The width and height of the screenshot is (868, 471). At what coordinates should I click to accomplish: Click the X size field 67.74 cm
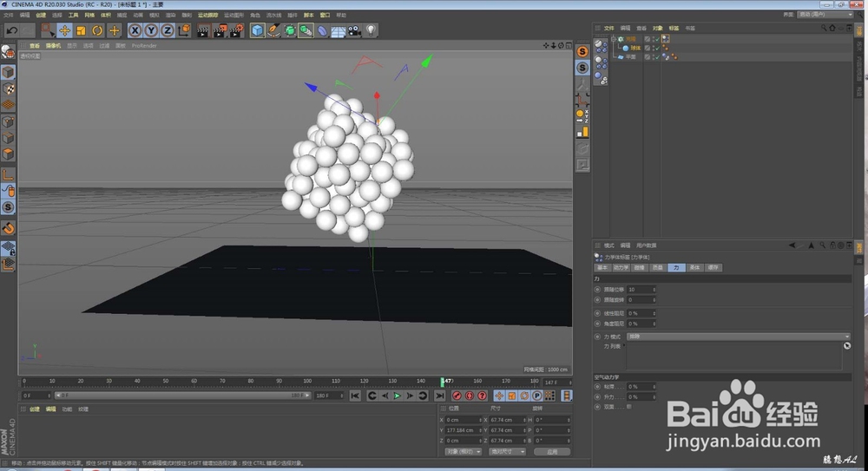[x=507, y=420]
